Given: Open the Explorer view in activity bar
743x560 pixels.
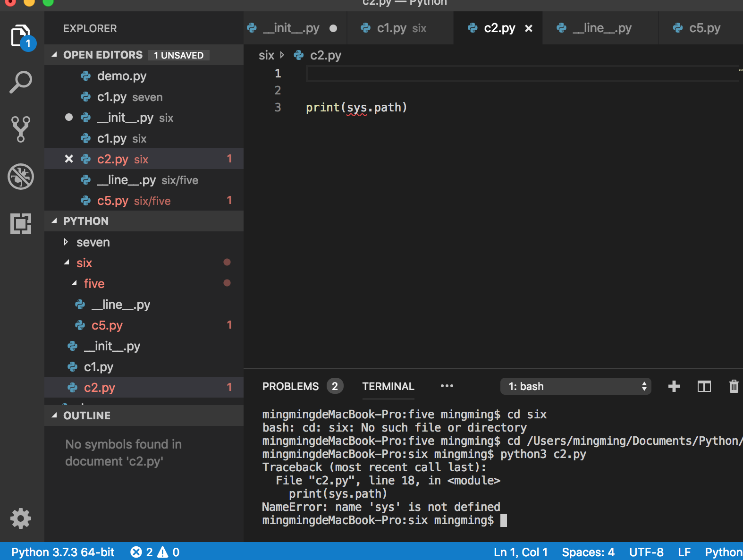Looking at the screenshot, I should coord(22,37).
